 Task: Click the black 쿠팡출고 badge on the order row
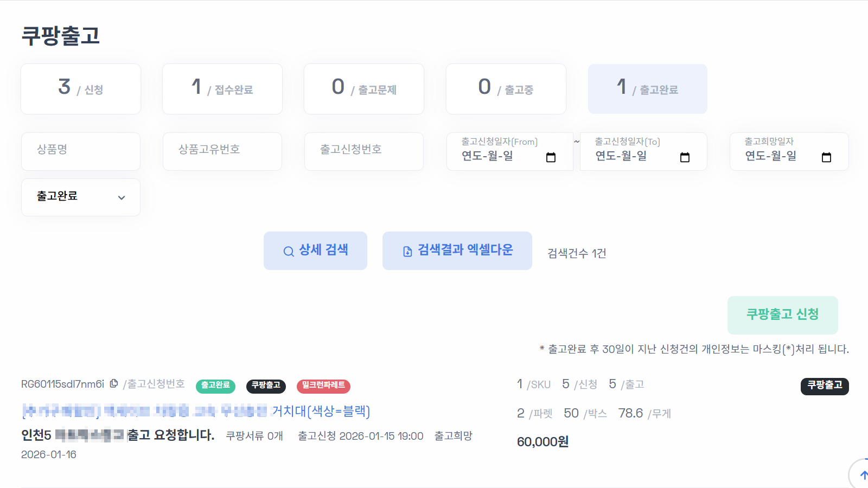pos(267,387)
